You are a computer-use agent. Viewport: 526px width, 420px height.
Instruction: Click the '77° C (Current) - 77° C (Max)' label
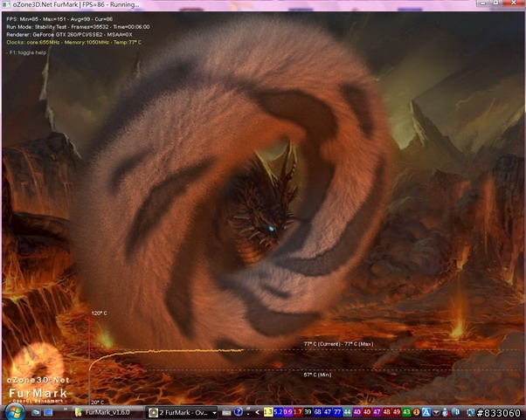pos(338,344)
